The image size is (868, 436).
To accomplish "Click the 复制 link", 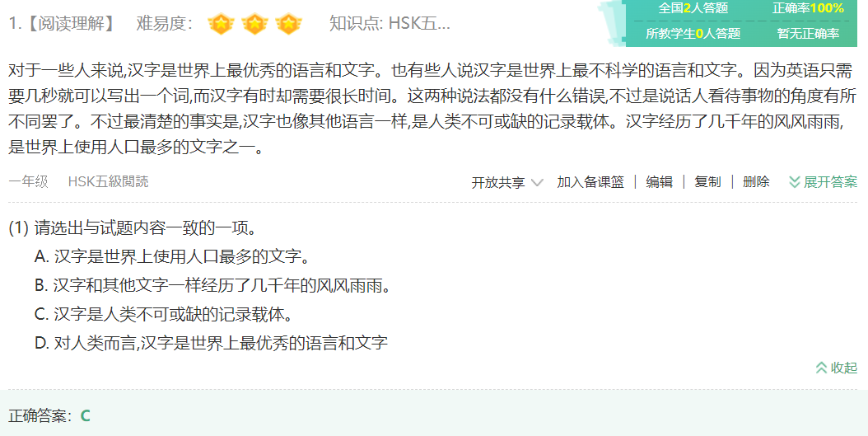I will 707,182.
